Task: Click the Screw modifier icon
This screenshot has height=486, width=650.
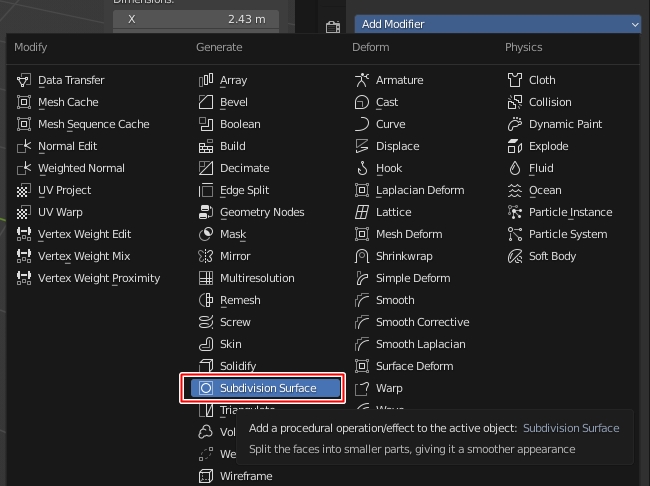Action: (206, 322)
